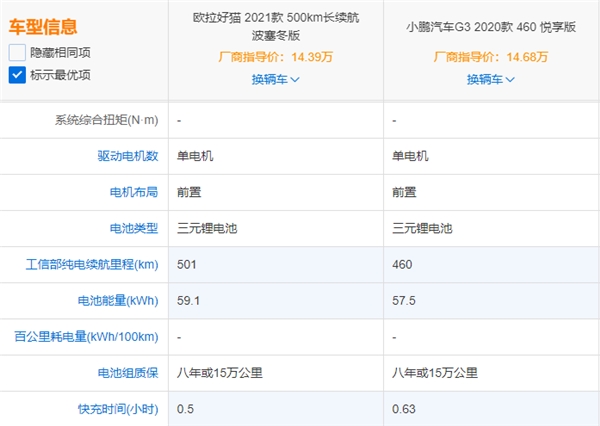Open 换辆车 dropdown under 小鹏汽车G3

(491, 79)
